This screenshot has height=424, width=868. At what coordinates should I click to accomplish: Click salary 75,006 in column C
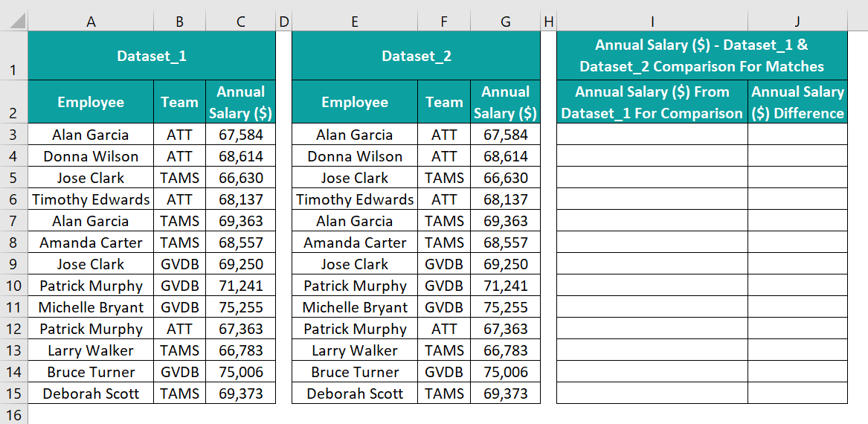(240, 372)
